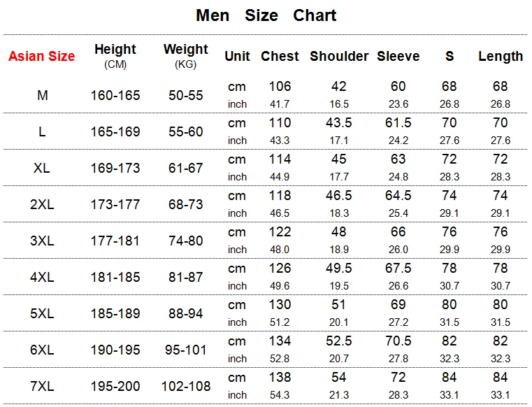Click weight range 102-108
This screenshot has width=532, height=407.
(186, 386)
